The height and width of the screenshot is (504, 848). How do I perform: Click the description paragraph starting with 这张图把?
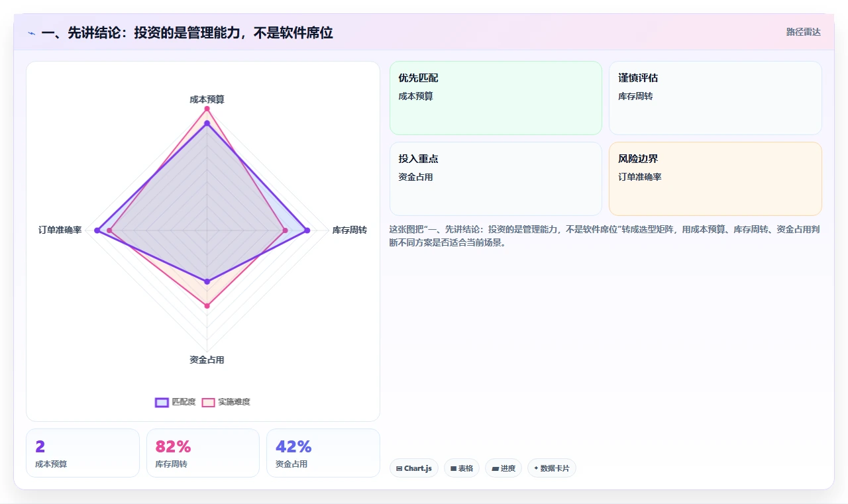click(x=606, y=236)
